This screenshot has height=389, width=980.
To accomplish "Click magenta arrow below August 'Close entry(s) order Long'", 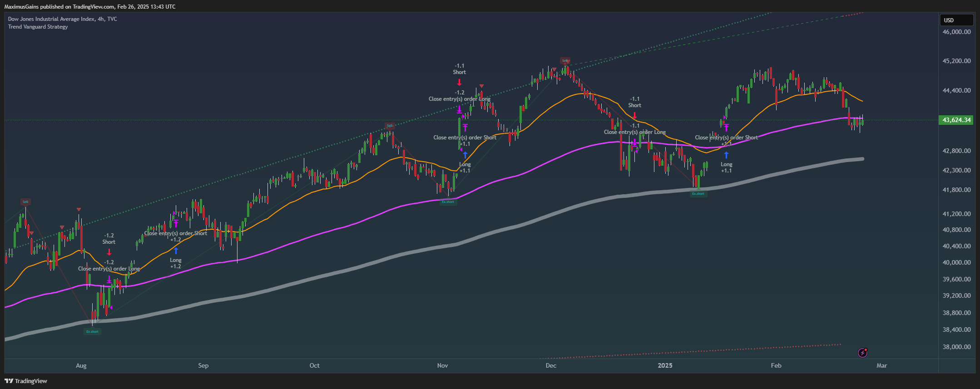I will pyautogui.click(x=109, y=280).
